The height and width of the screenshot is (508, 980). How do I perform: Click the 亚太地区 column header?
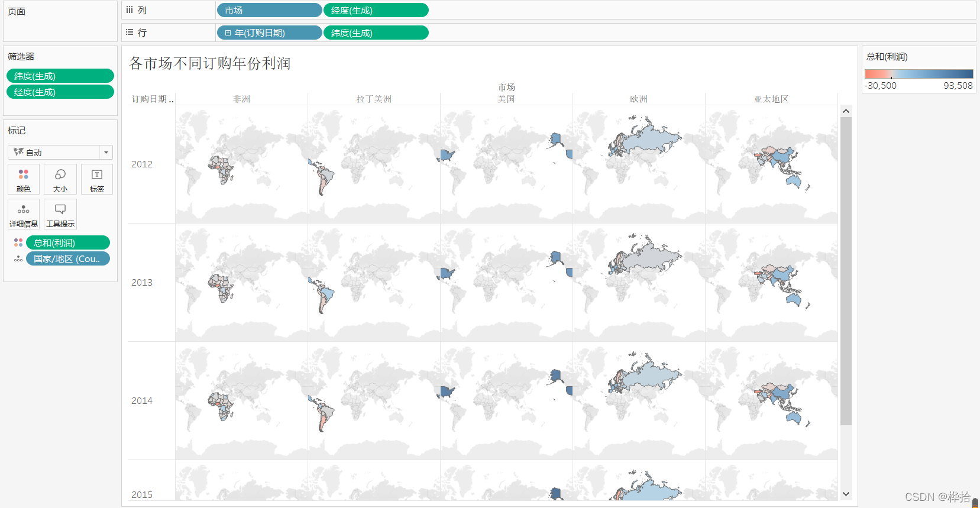[x=771, y=99]
